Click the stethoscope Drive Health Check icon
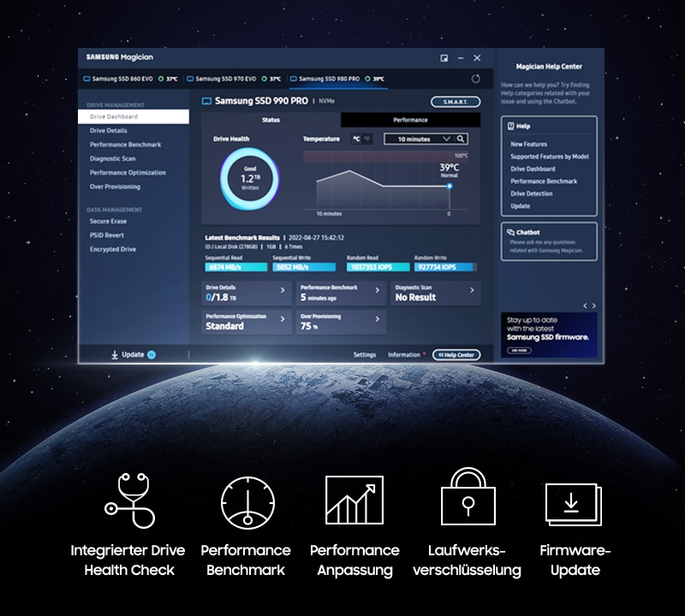The image size is (685, 616). click(x=130, y=500)
